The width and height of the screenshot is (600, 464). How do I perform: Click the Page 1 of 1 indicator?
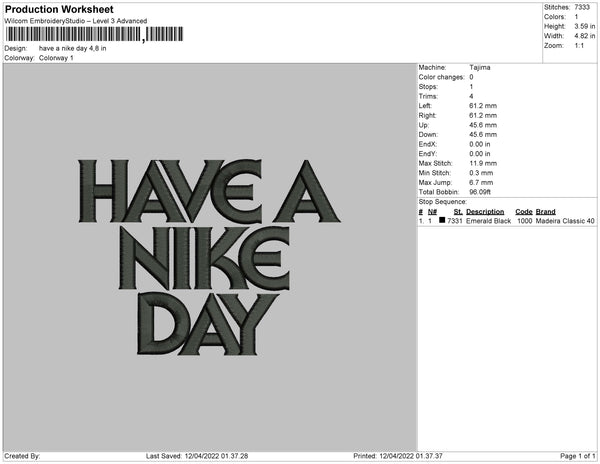click(x=578, y=456)
